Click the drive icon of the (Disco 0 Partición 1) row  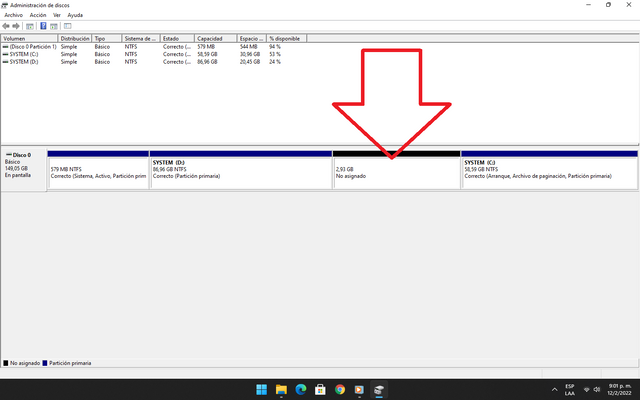click(x=5, y=47)
